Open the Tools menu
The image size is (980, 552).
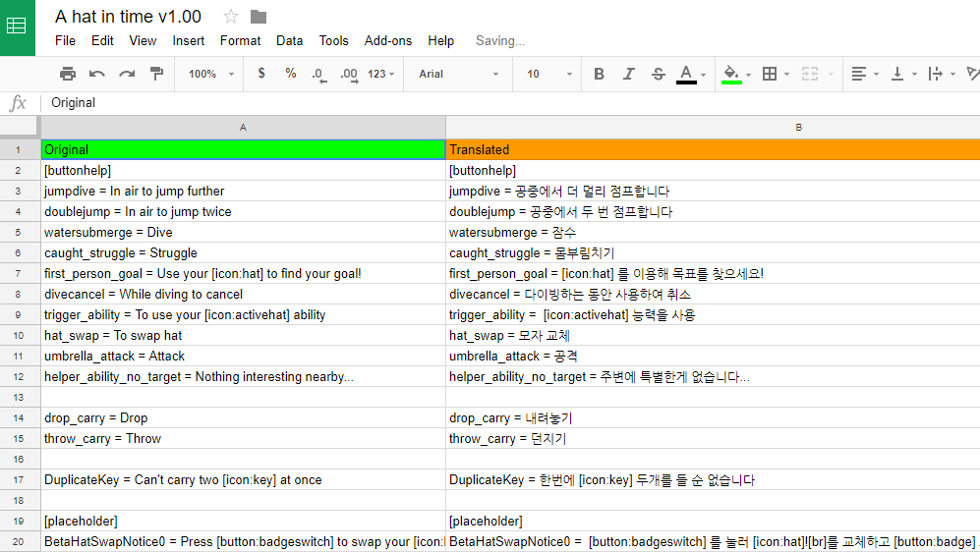point(334,40)
